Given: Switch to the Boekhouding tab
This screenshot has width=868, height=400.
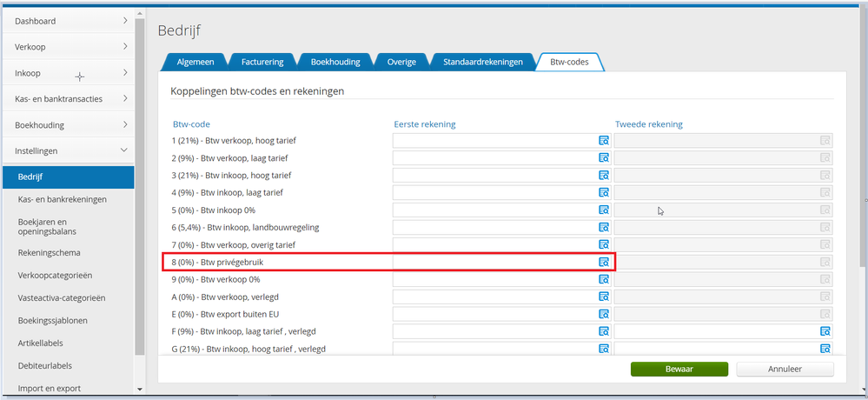Looking at the screenshot, I should point(335,62).
